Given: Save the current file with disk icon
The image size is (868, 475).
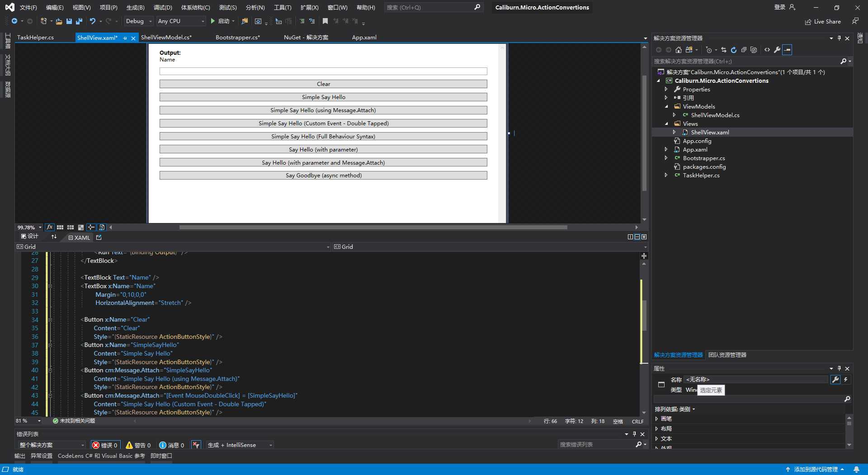Looking at the screenshot, I should 69,21.
